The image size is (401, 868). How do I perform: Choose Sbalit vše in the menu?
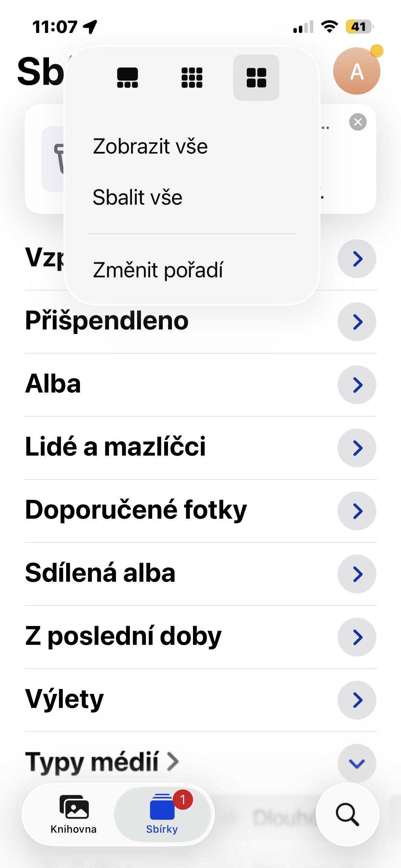137,197
